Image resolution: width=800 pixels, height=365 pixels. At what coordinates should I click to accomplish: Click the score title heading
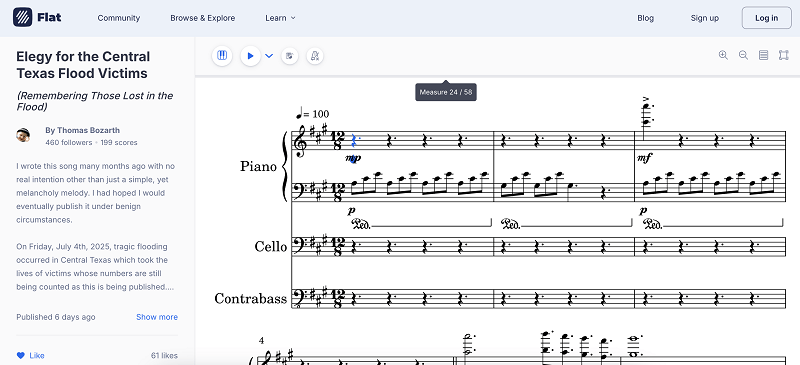pos(83,65)
